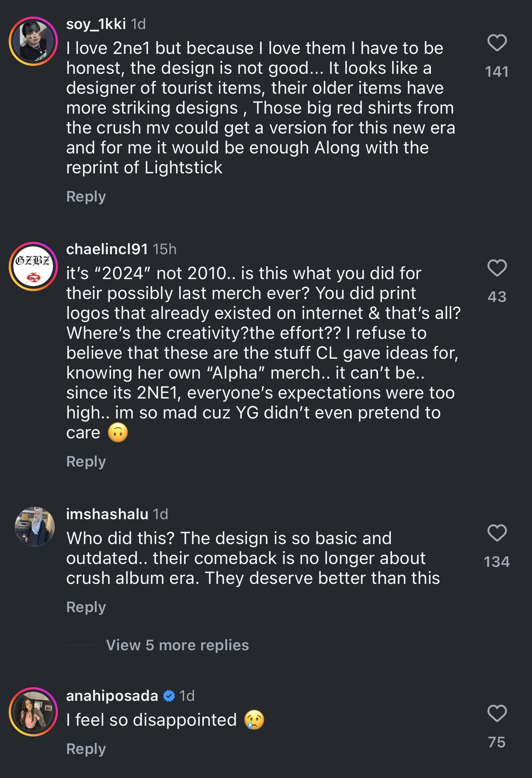532x778 pixels.
Task: View the 134 likes count on imshashalu's comment
Action: click(x=497, y=562)
